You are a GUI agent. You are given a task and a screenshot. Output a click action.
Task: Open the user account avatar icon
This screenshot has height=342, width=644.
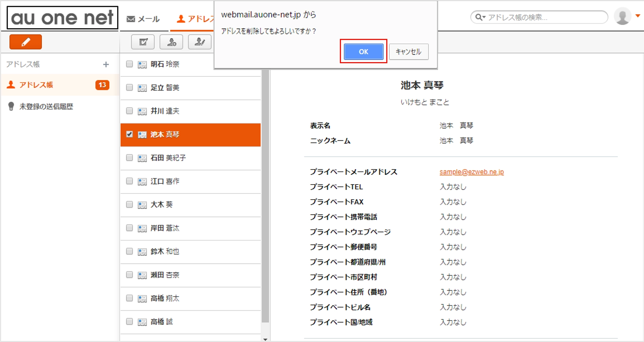click(622, 16)
